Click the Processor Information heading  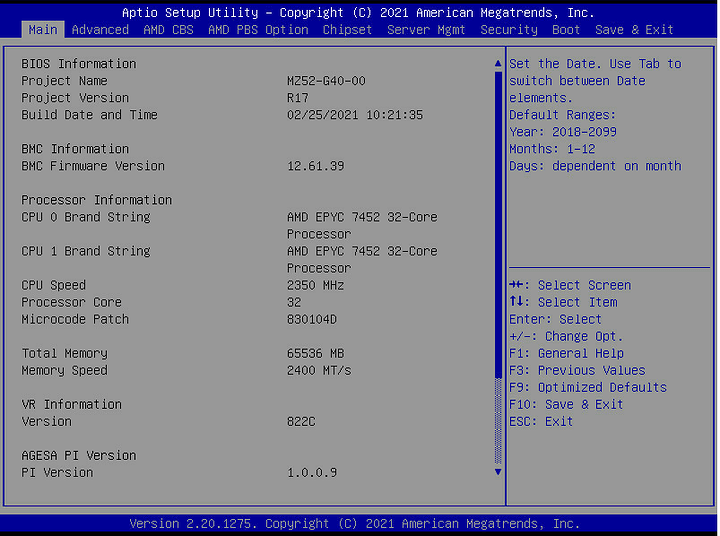pos(96,200)
